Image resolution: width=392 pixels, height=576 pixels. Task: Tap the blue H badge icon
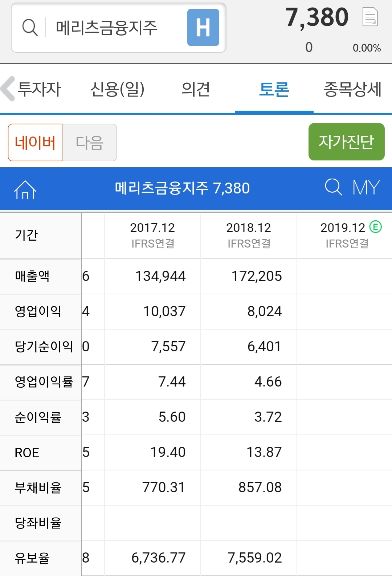[x=203, y=28]
